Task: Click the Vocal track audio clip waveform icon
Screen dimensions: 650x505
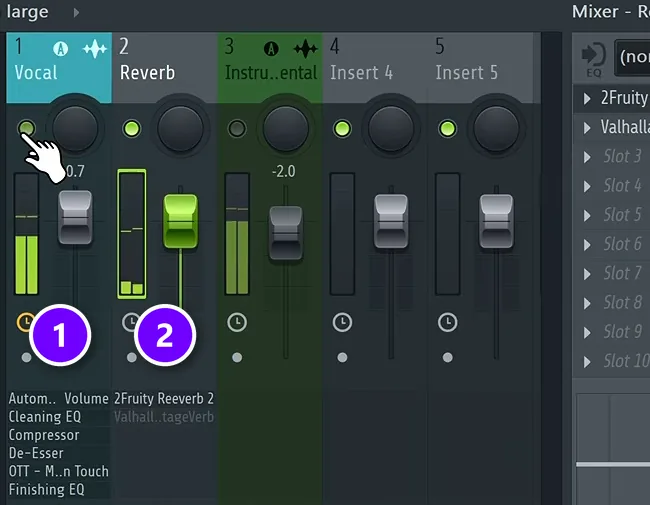Action: pos(95,49)
